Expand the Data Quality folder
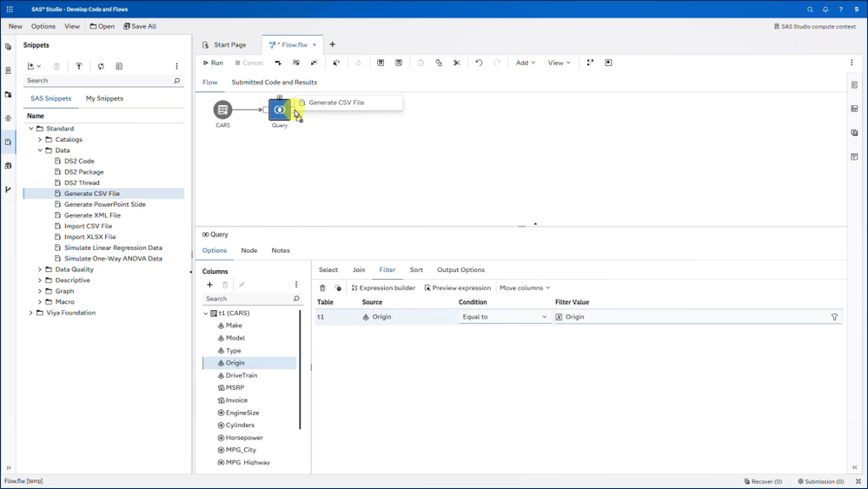868x489 pixels. pos(40,269)
